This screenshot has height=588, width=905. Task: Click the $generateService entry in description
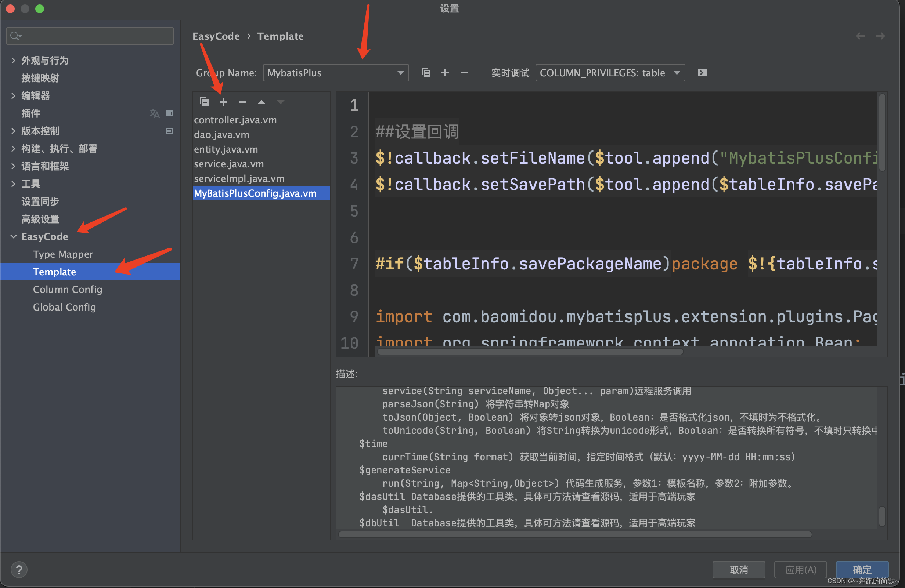tap(405, 470)
